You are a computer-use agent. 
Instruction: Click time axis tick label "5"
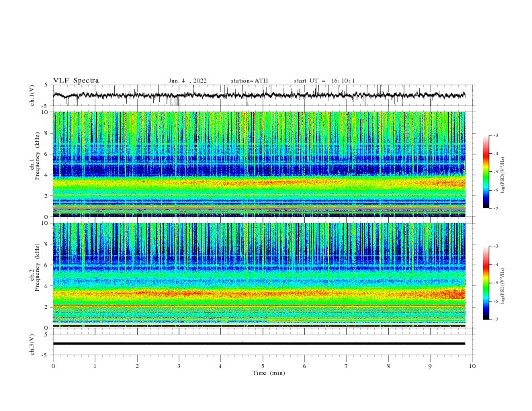263,366
